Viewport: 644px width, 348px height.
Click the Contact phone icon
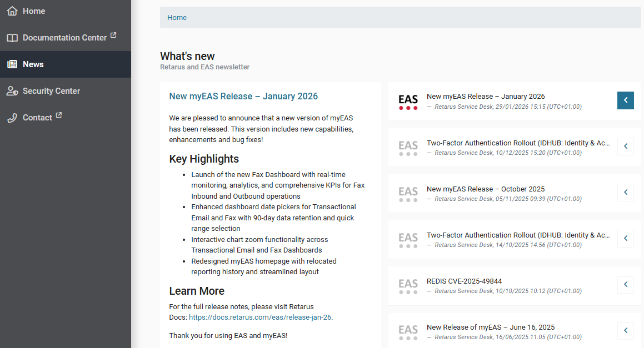pos(12,118)
